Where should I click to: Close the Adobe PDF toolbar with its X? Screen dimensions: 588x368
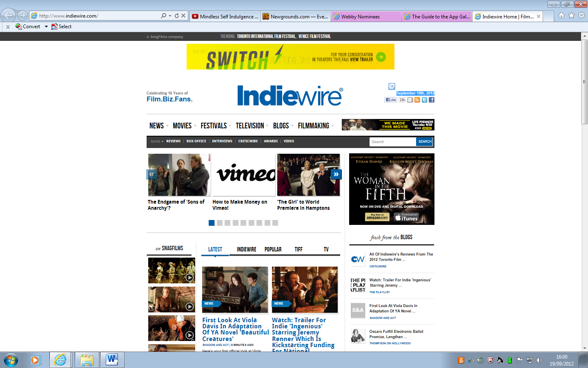click(x=8, y=27)
